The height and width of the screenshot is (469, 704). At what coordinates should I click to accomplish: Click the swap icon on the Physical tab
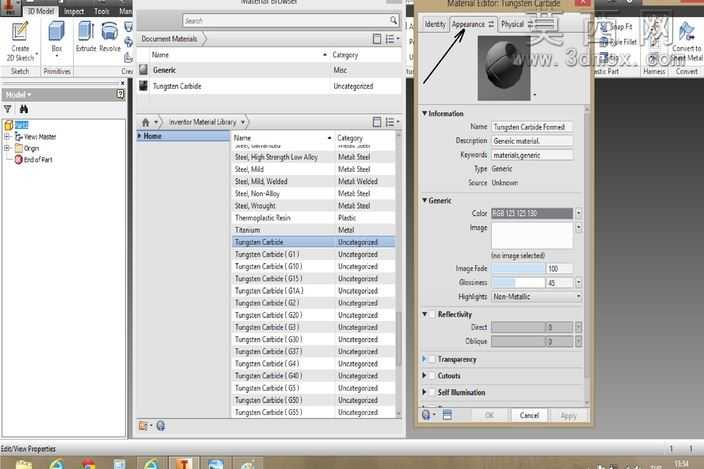click(530, 24)
